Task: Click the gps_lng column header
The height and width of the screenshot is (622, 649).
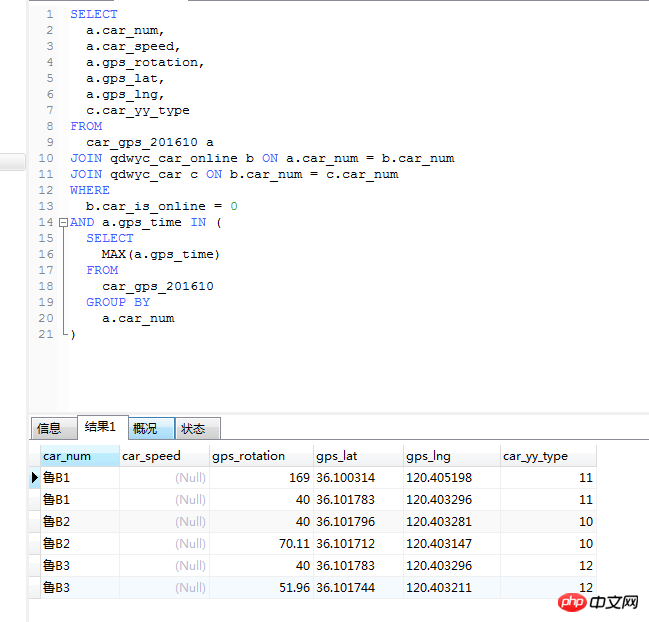Action: tap(452, 456)
